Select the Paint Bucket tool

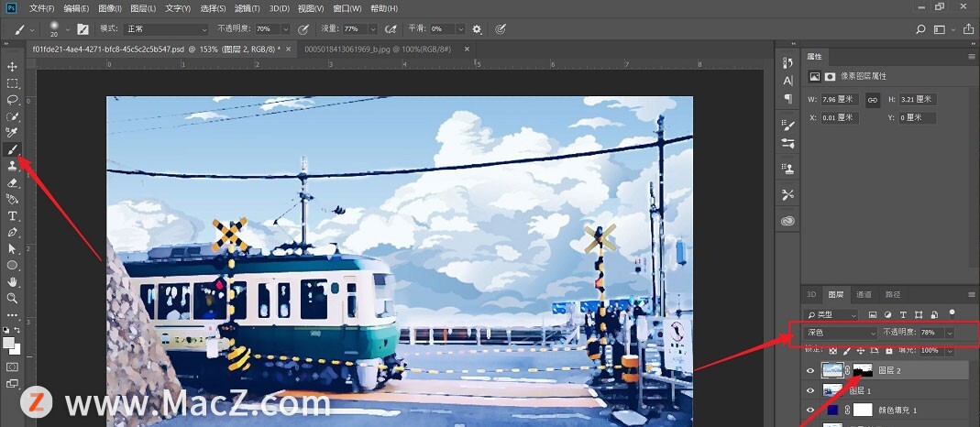click(12, 199)
